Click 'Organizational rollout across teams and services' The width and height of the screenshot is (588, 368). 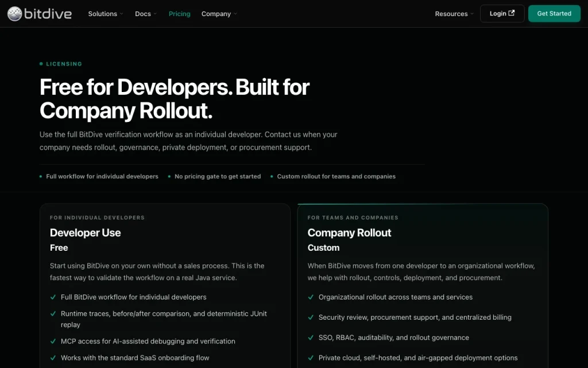(395, 297)
